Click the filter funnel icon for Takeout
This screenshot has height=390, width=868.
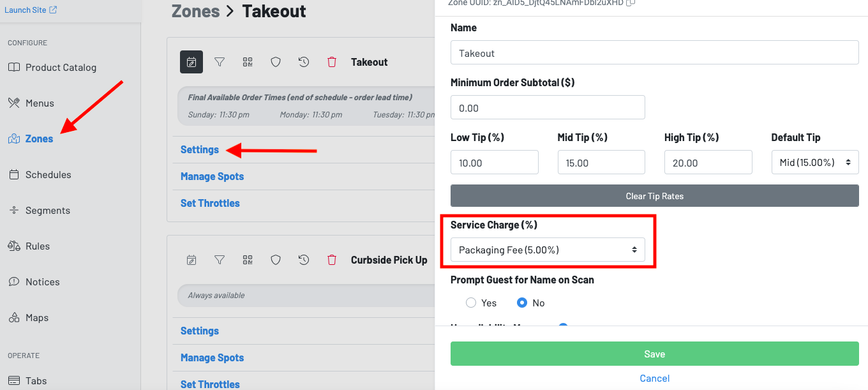tap(220, 62)
